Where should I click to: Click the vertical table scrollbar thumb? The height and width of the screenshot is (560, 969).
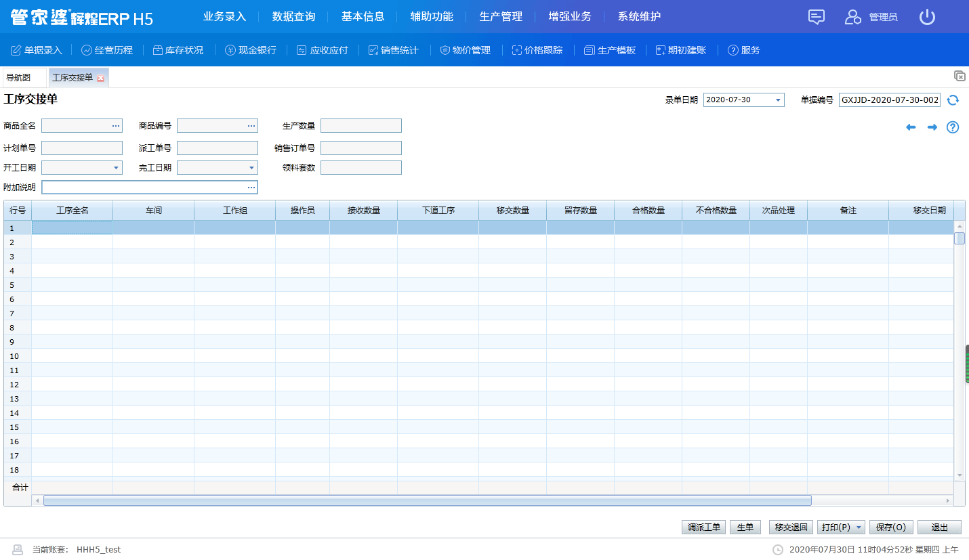click(x=960, y=238)
